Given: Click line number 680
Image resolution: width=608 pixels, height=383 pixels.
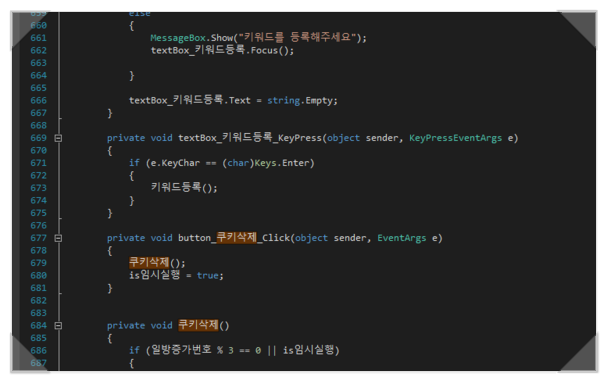Looking at the screenshot, I should 38,276.
